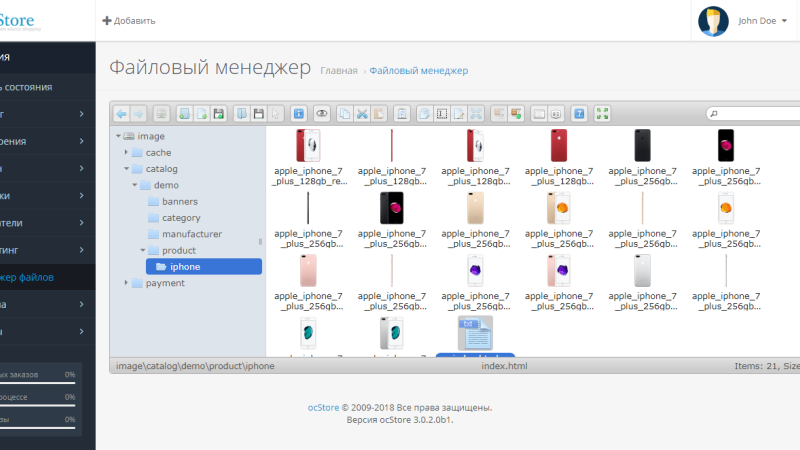Open the 'кер файлов' sidebar menu item
This screenshot has width=800, height=450.
tap(47, 278)
